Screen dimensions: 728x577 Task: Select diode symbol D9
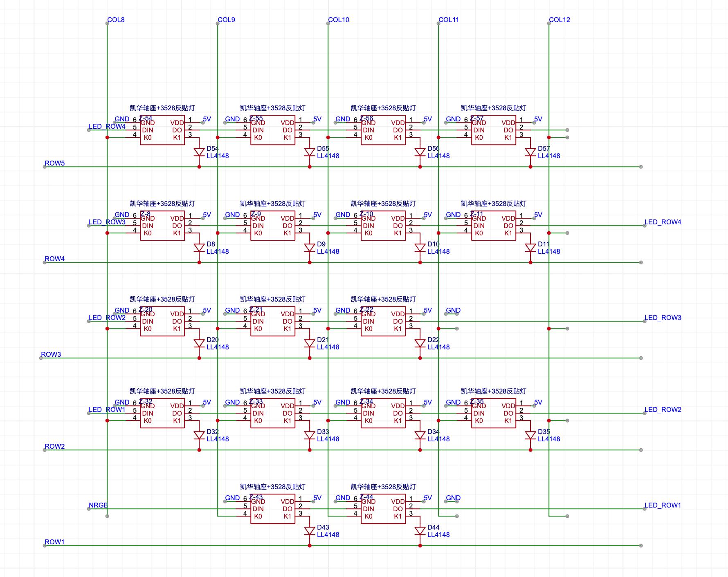pos(310,248)
